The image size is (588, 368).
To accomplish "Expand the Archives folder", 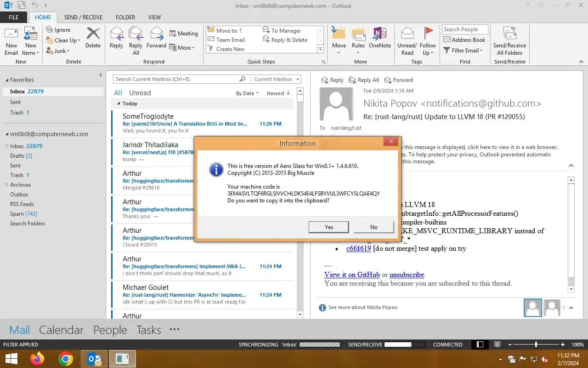I will [x=6, y=185].
